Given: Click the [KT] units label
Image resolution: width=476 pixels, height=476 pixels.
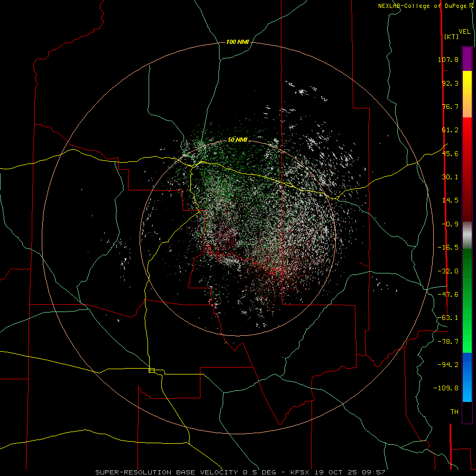Looking at the screenshot, I should tap(451, 36).
